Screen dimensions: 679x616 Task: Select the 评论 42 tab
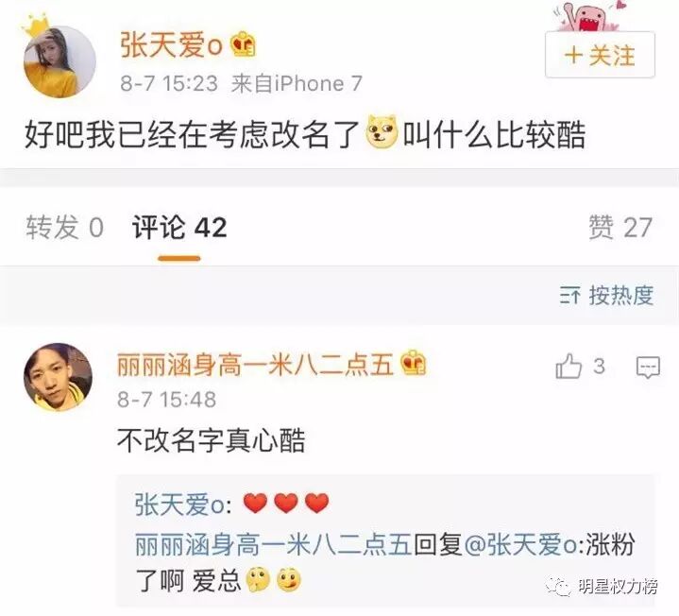[x=179, y=227]
